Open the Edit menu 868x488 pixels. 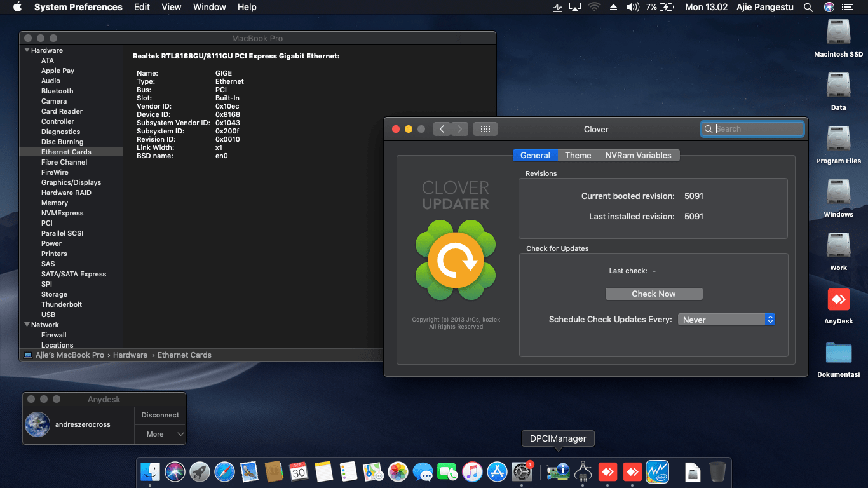pyautogui.click(x=142, y=7)
